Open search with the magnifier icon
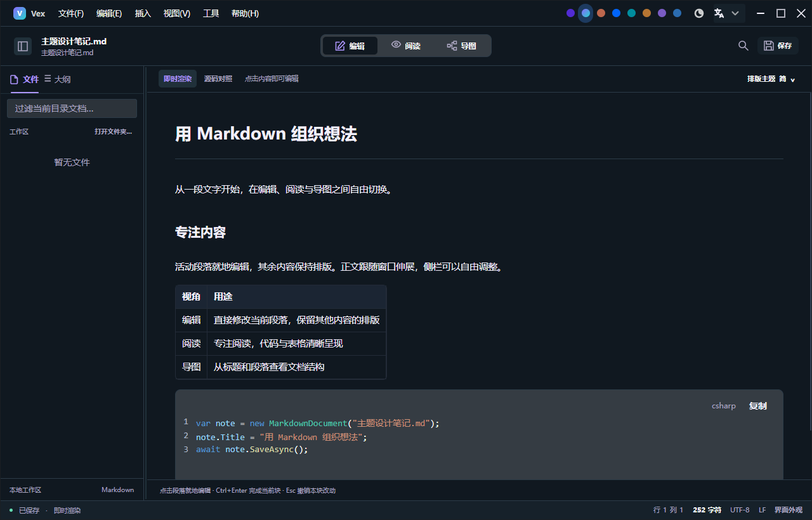Screen dimensions: 812x520 743,46
